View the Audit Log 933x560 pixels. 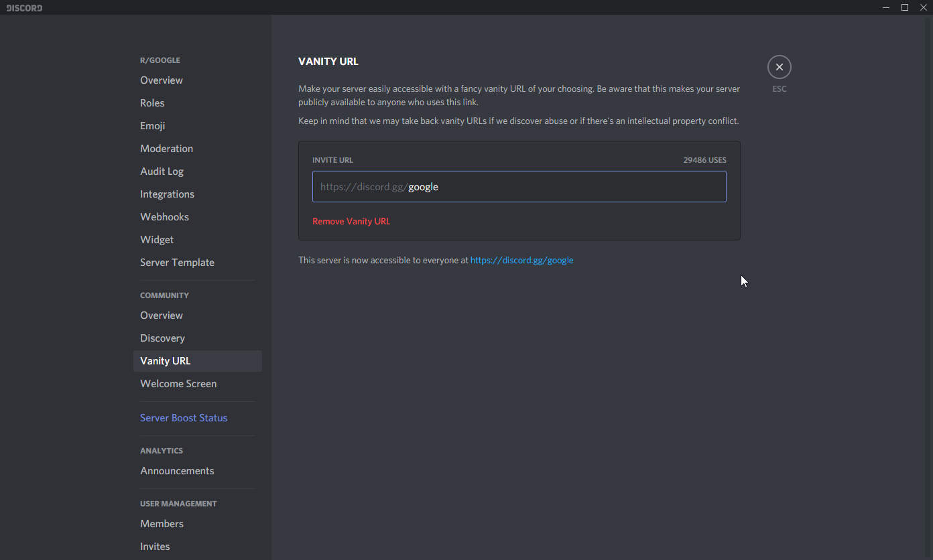click(x=162, y=171)
